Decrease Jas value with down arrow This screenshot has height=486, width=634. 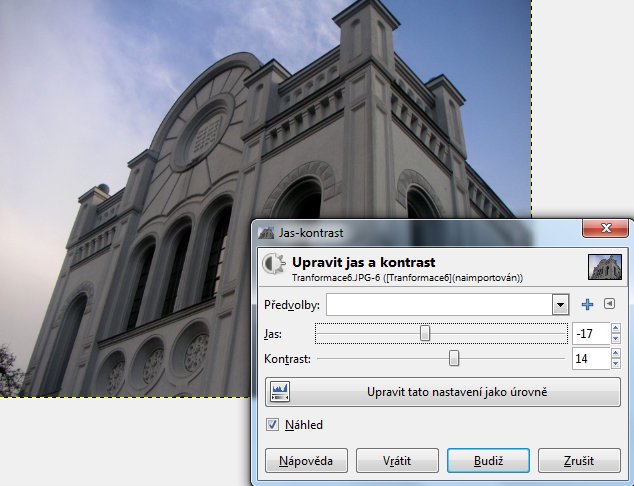(616, 339)
